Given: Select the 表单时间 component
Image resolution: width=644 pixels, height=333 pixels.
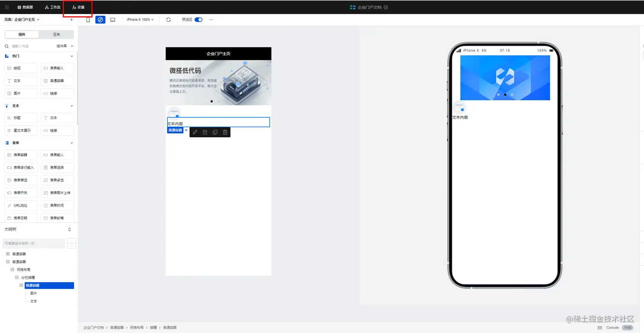Looking at the screenshot, I should (57, 206).
